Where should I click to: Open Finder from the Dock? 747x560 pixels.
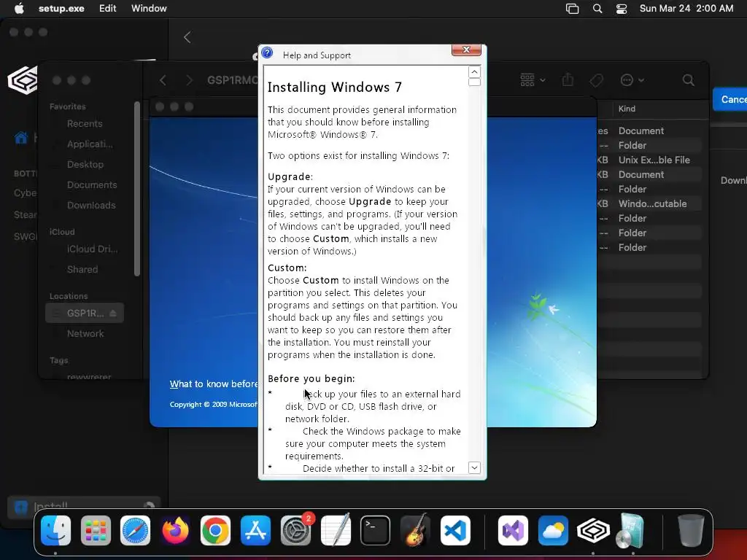(55, 531)
